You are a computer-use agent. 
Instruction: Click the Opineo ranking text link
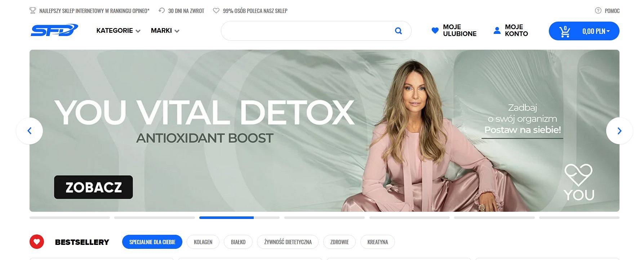(94, 11)
